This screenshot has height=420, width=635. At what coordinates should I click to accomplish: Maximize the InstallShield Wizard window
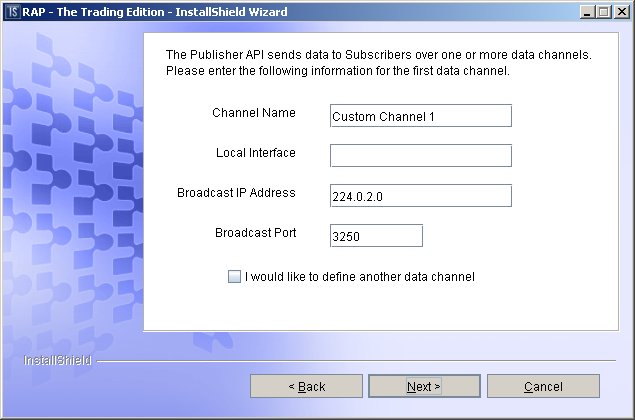pyautogui.click(x=603, y=12)
